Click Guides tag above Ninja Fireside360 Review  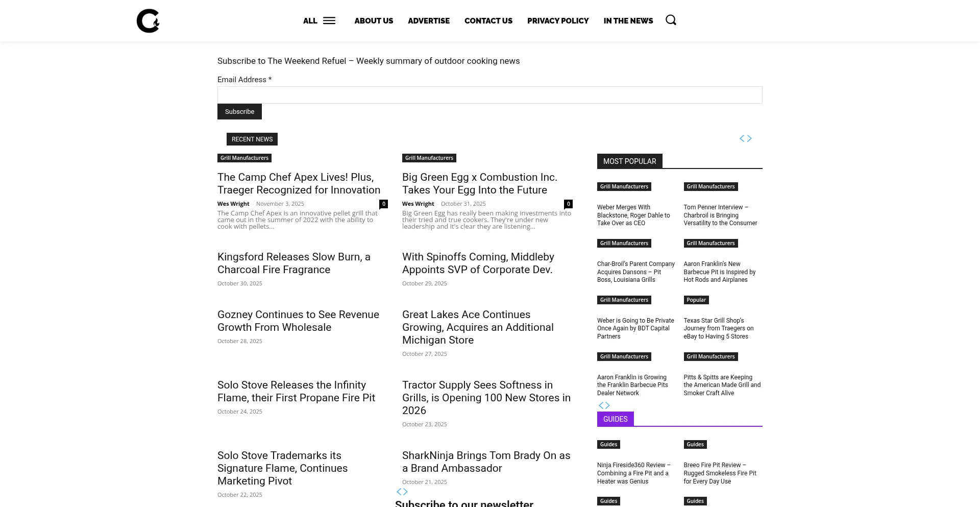pos(608,445)
